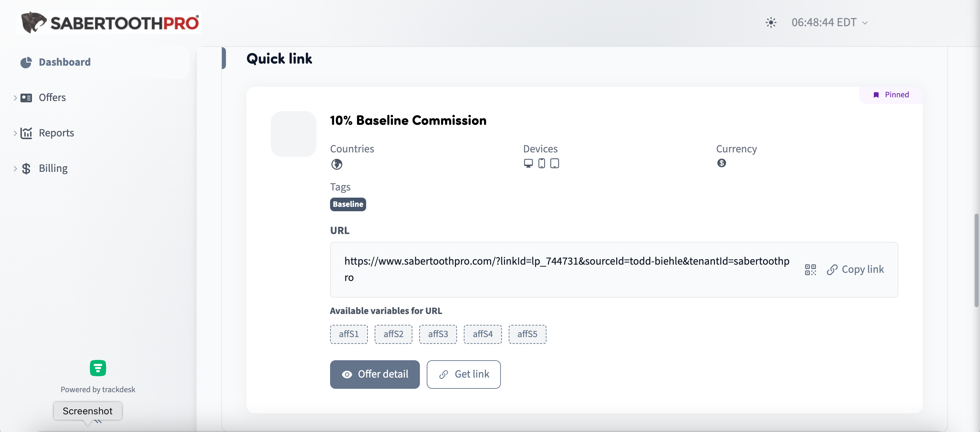This screenshot has height=432, width=980.
Task: Click the trackdesk logo icon
Action: (98, 368)
